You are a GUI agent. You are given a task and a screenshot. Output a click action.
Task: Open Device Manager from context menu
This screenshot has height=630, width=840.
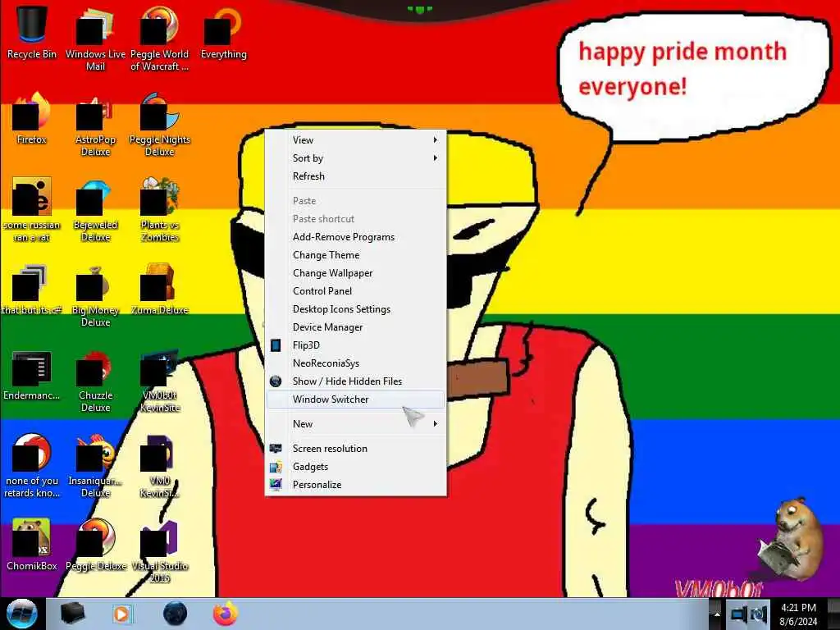coord(356,327)
